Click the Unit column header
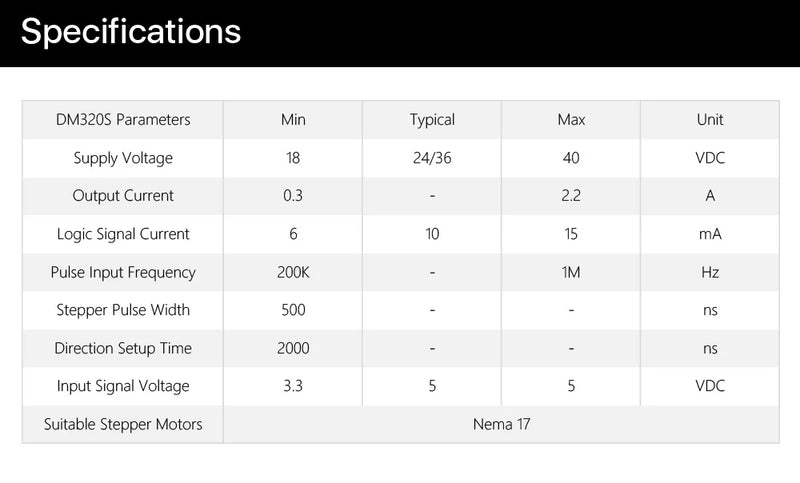 coord(710,120)
